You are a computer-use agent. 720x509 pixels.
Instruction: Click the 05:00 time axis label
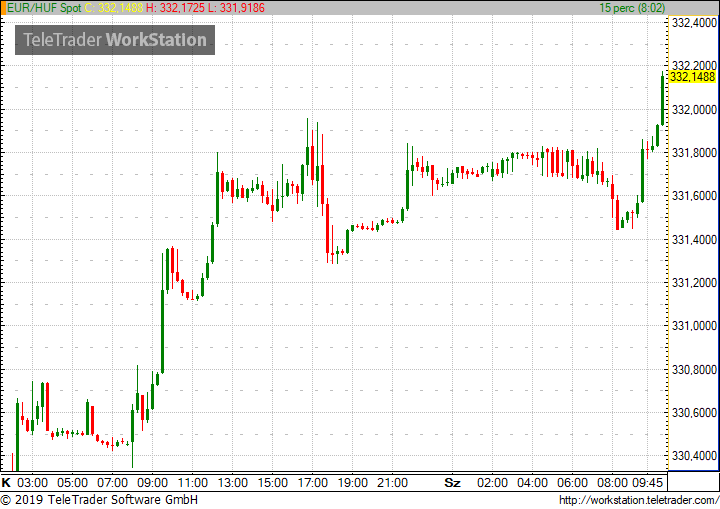tap(72, 483)
